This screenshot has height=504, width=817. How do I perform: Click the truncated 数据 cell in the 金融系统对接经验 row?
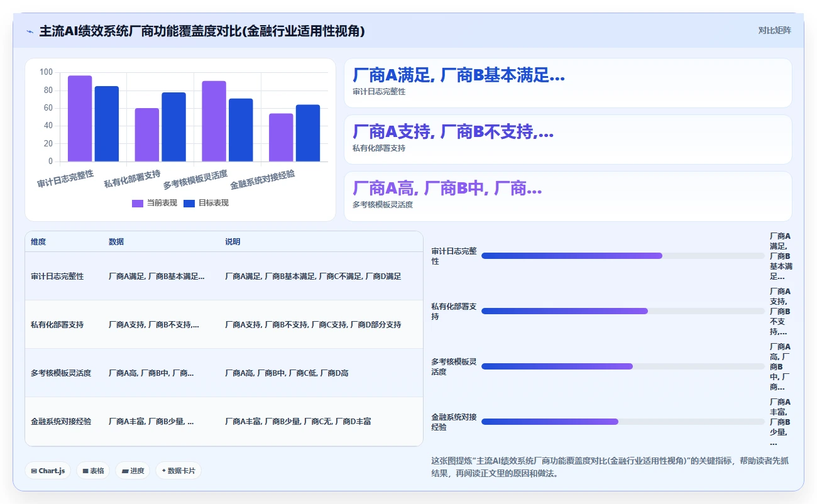click(x=151, y=422)
